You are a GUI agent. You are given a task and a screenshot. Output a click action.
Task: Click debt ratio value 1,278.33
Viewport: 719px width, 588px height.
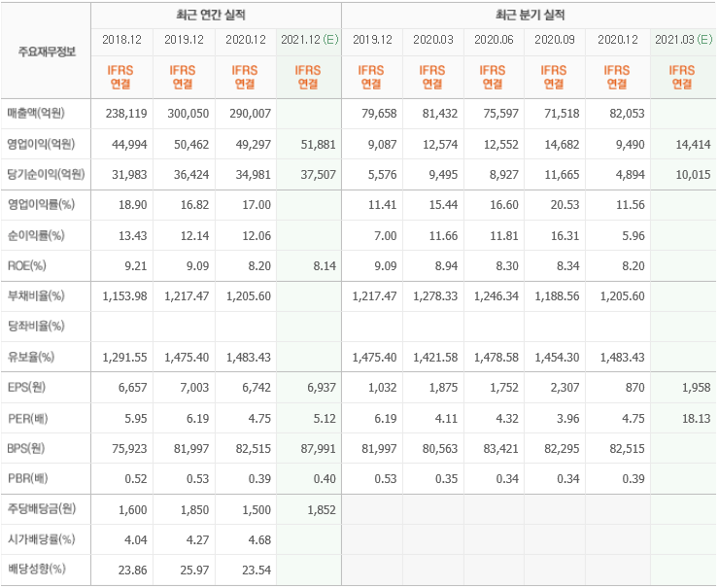(x=435, y=296)
